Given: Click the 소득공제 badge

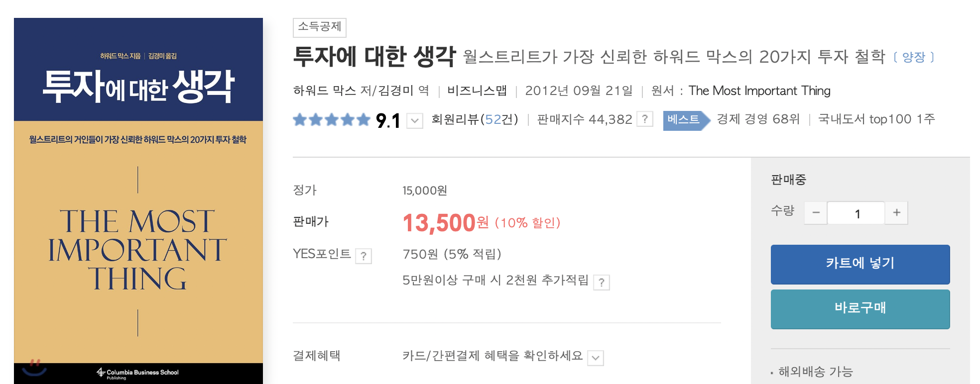Looking at the screenshot, I should point(321,28).
